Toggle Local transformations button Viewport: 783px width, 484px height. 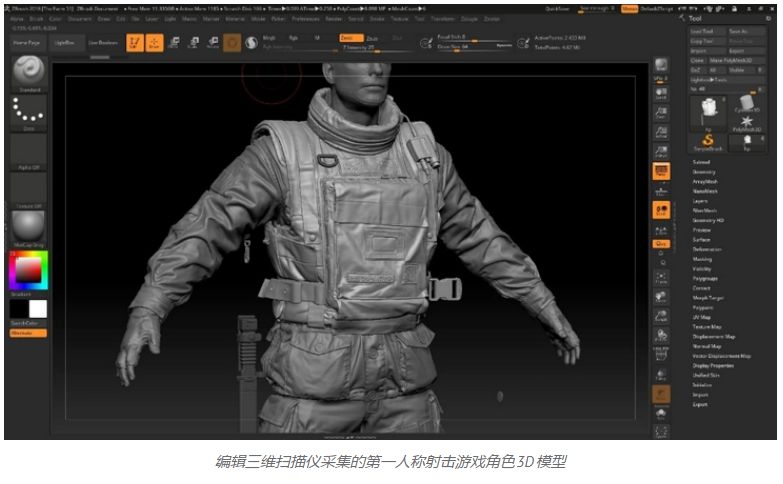coord(661,210)
